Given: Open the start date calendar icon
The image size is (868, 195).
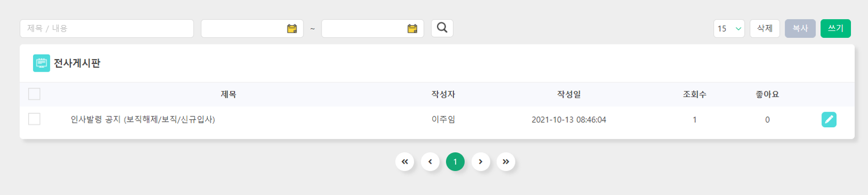Looking at the screenshot, I should tap(292, 29).
